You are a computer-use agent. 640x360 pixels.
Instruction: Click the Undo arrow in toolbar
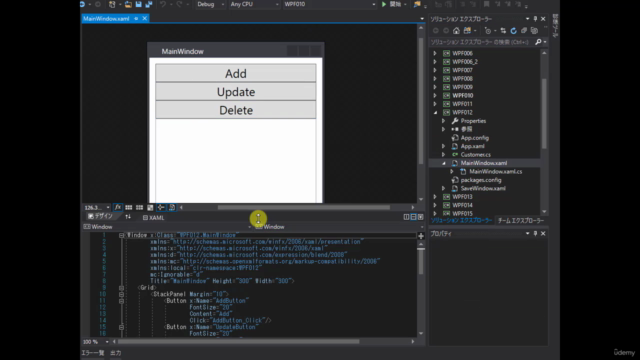click(163, 4)
